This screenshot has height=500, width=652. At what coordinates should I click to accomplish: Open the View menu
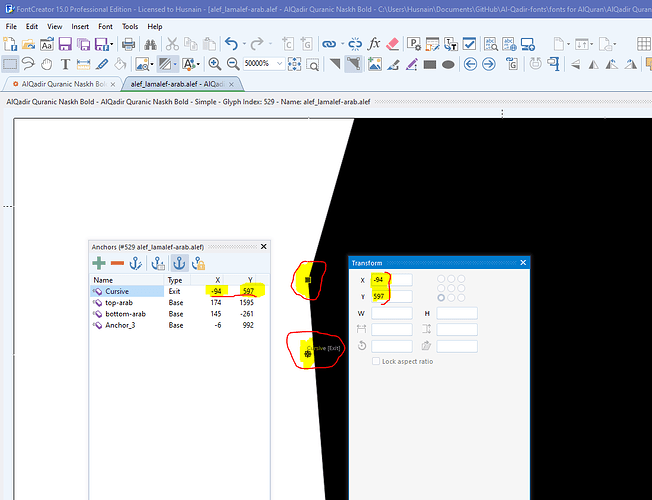coord(54,27)
